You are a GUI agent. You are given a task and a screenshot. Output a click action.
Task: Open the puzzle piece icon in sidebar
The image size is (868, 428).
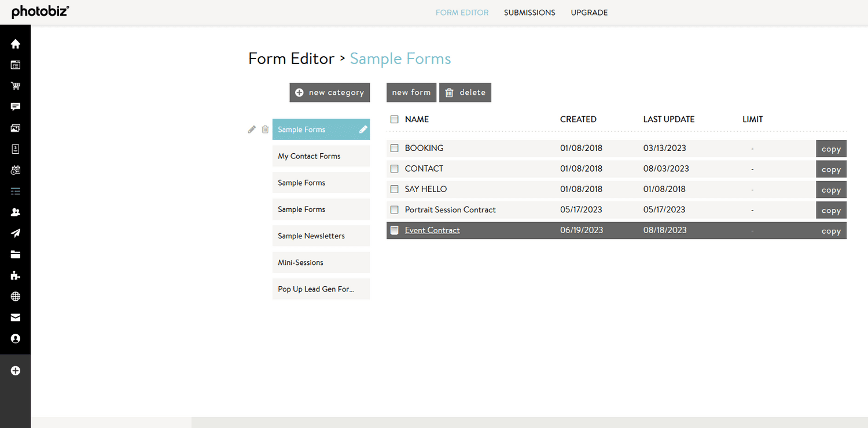[x=16, y=275]
